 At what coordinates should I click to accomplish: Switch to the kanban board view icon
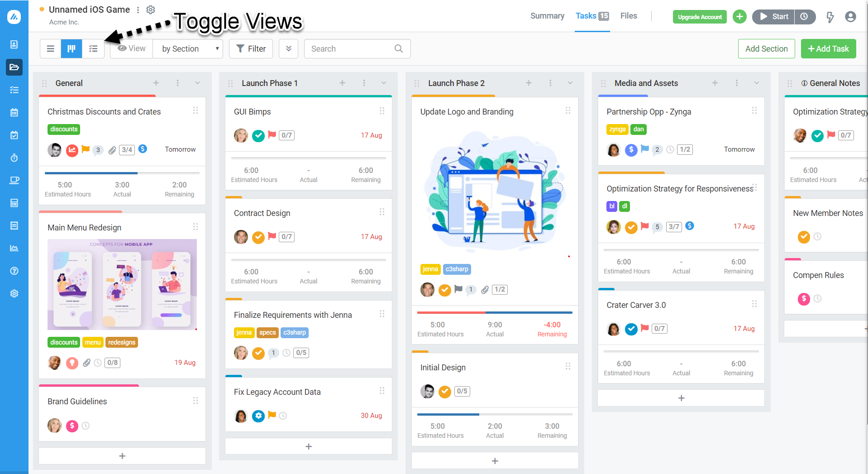click(72, 48)
